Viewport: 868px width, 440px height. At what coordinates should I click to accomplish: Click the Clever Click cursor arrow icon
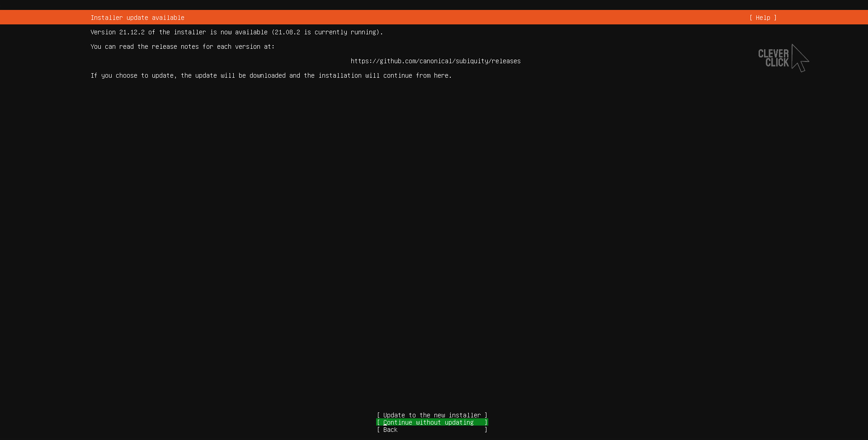pos(800,58)
